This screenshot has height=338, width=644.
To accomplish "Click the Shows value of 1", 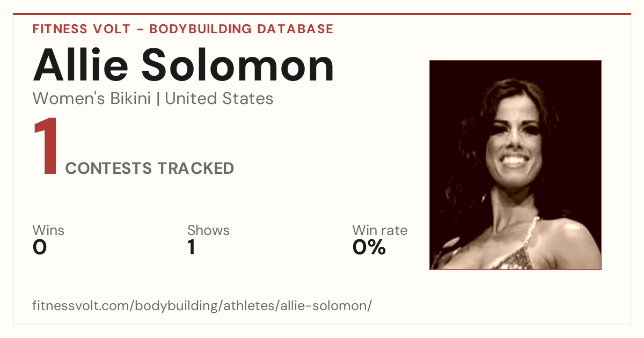I will coord(191,247).
